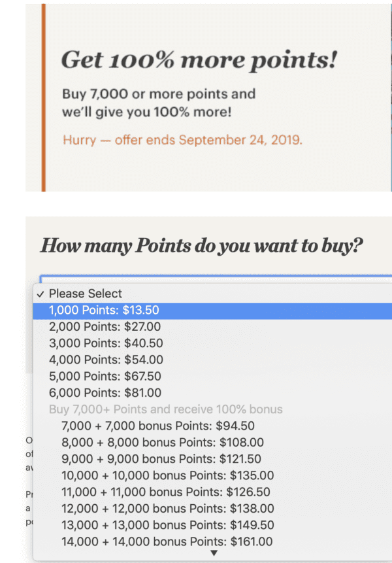Click the down arrow below the list

pos(214,554)
